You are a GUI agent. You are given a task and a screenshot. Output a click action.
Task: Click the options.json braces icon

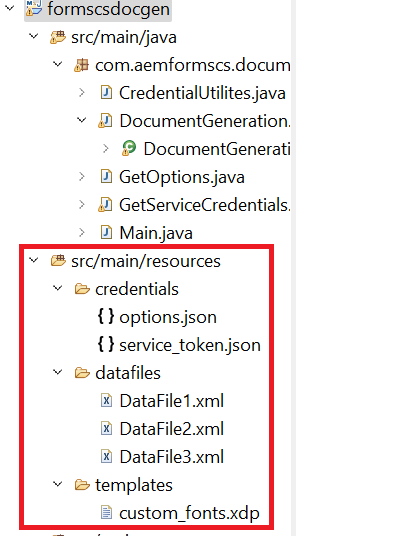[106, 316]
